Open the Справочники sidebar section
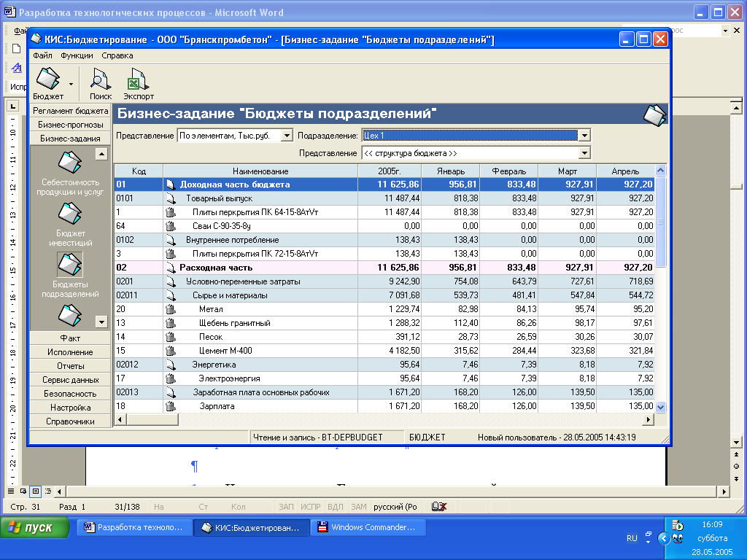Screen dimensions: 747x560 coord(70,421)
